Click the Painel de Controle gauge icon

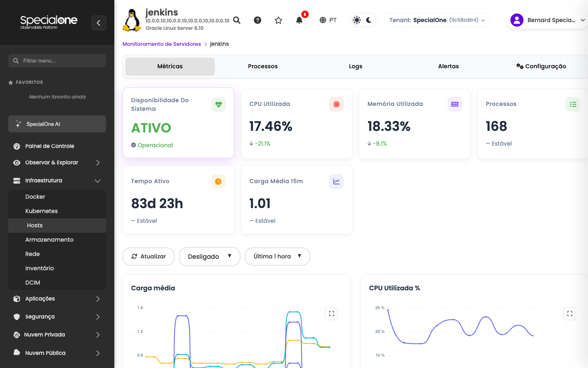(x=17, y=146)
